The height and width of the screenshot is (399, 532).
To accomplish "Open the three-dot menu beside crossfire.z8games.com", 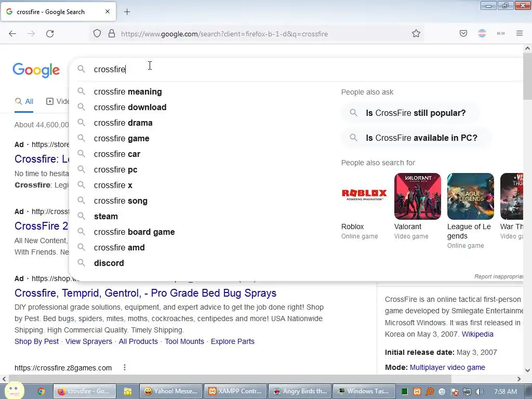I will click(125, 367).
